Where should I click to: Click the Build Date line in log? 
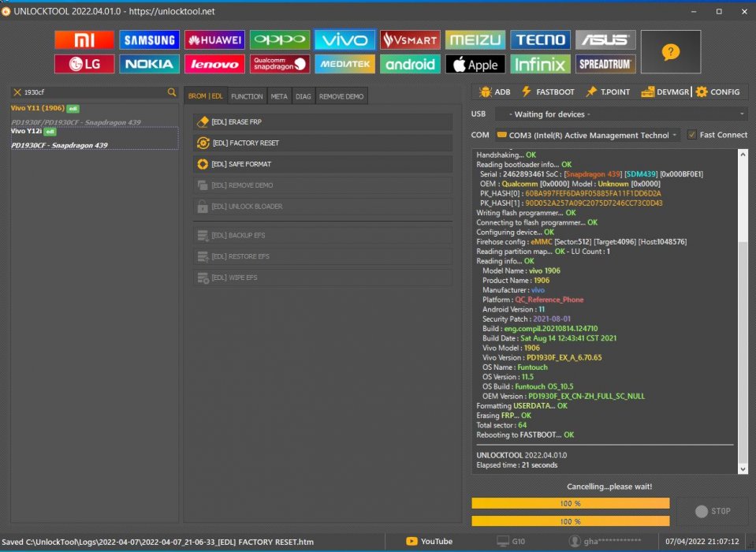(549, 338)
